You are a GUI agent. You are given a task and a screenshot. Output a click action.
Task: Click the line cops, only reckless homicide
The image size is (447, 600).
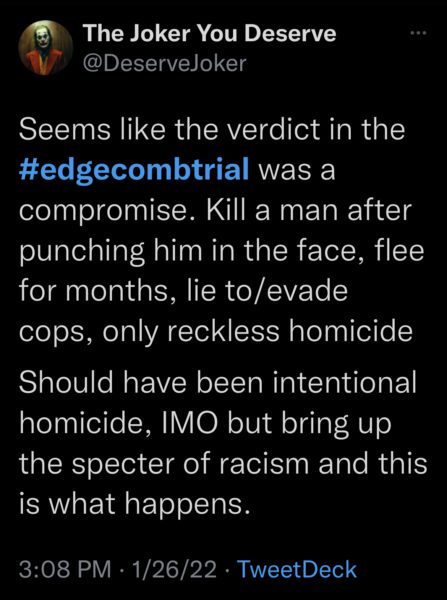(215, 333)
